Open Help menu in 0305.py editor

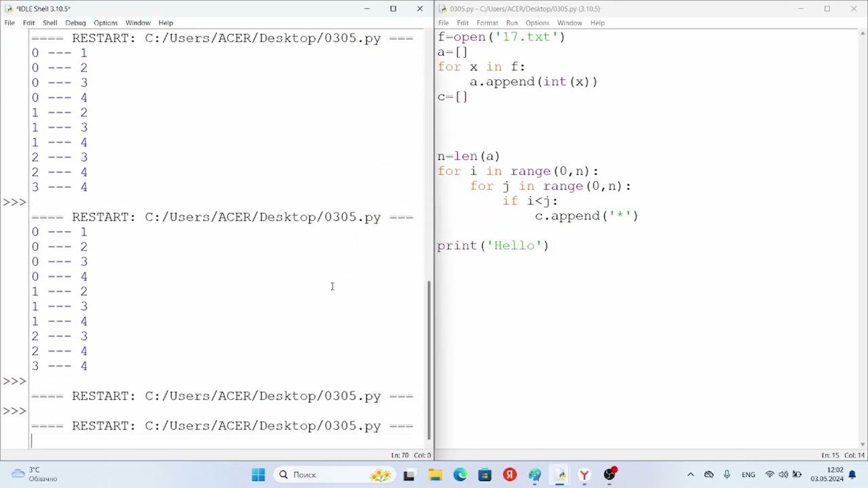click(597, 23)
